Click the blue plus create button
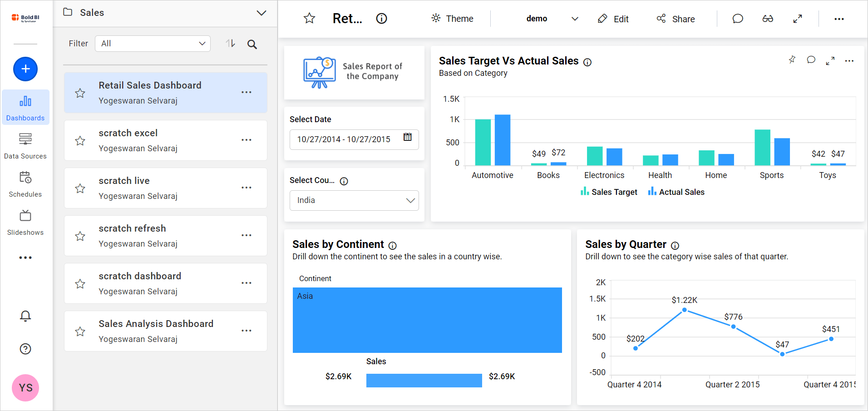Image resolution: width=868 pixels, height=411 pixels. 25,69
